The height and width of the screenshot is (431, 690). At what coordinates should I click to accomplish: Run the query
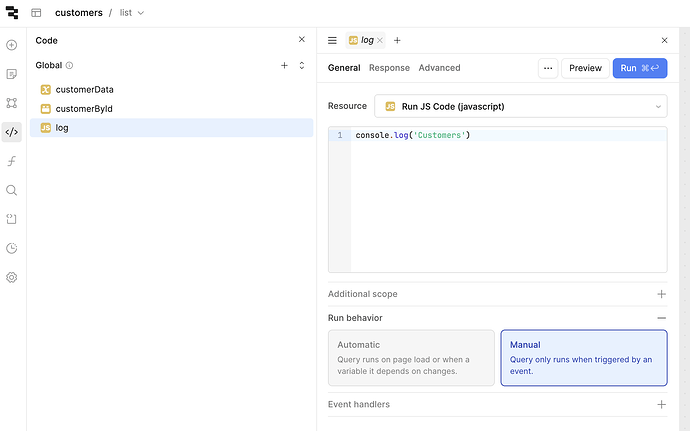coord(640,68)
